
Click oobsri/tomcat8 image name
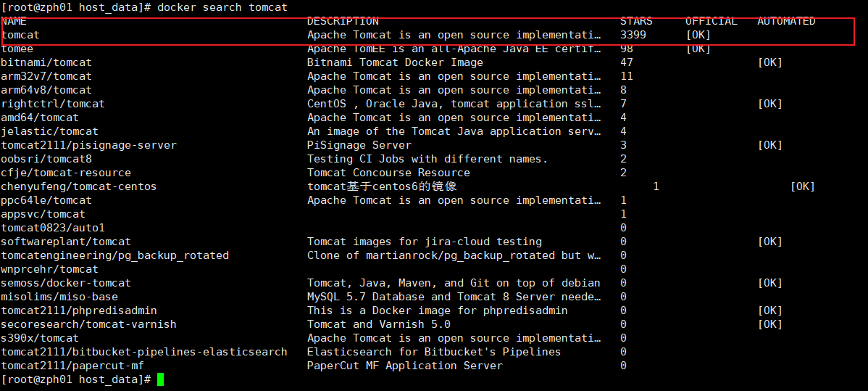[46, 159]
